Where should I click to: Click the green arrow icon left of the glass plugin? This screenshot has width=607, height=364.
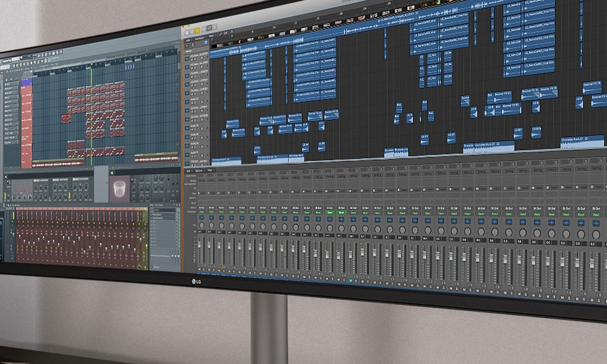(x=112, y=172)
